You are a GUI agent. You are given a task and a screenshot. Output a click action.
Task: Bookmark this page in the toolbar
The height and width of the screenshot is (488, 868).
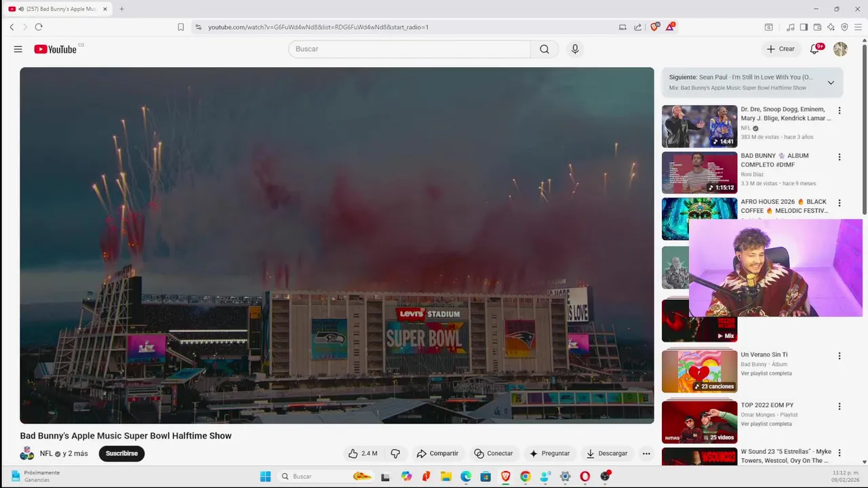pyautogui.click(x=180, y=27)
